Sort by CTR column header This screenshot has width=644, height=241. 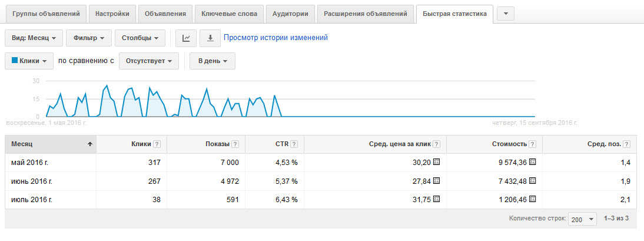click(282, 144)
